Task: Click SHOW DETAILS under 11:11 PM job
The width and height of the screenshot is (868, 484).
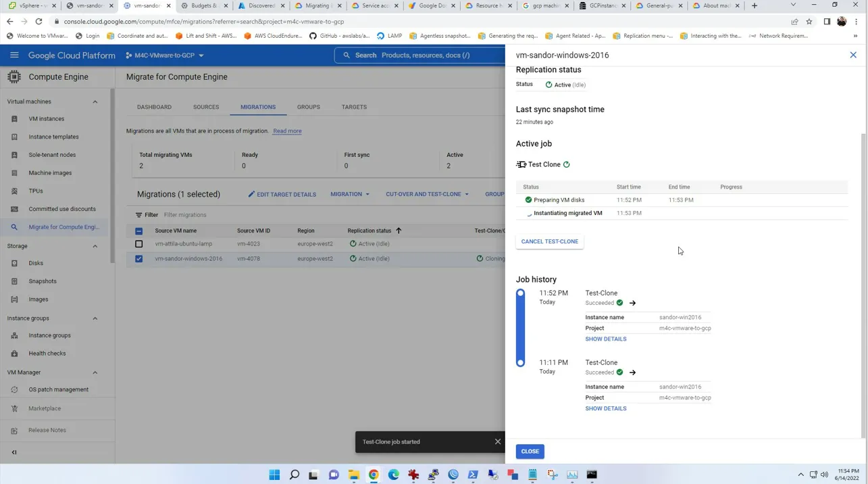Action: click(x=606, y=409)
